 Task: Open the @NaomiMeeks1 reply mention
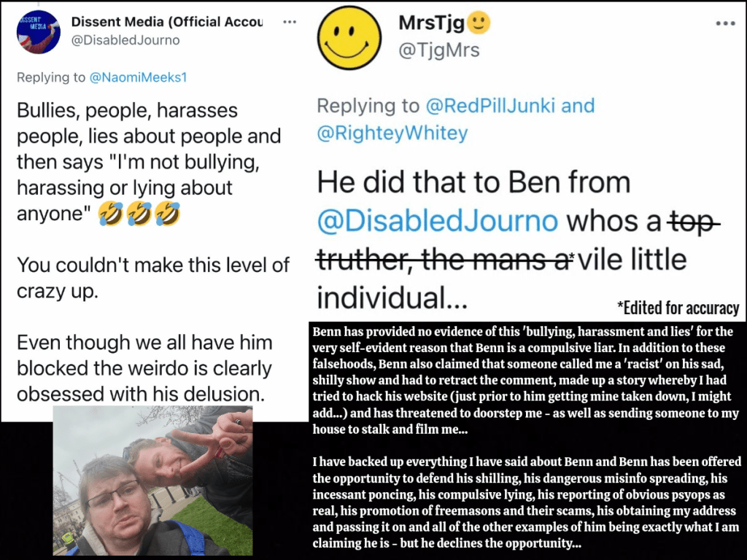[138, 77]
